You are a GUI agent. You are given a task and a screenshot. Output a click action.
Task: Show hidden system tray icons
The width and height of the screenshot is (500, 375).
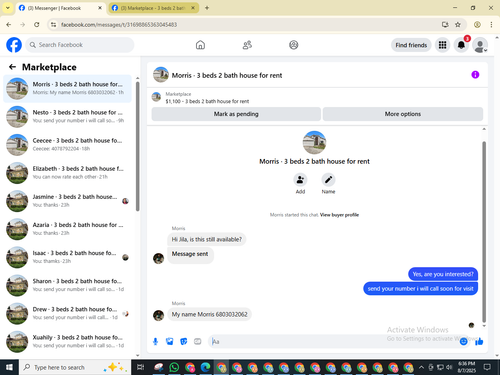click(421, 367)
